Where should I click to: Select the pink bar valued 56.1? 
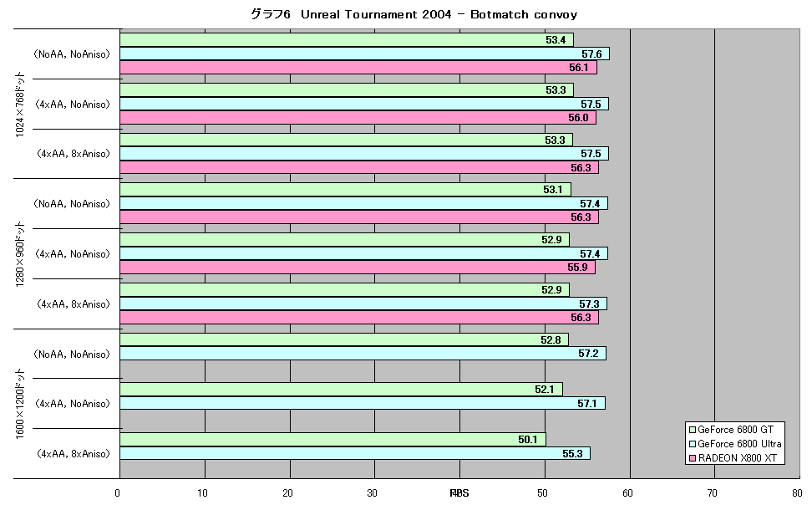(358, 68)
